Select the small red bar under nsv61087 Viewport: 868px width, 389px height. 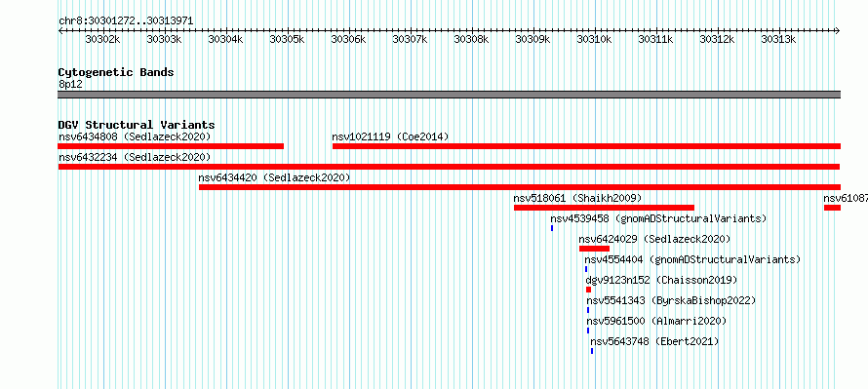pyautogui.click(x=832, y=208)
